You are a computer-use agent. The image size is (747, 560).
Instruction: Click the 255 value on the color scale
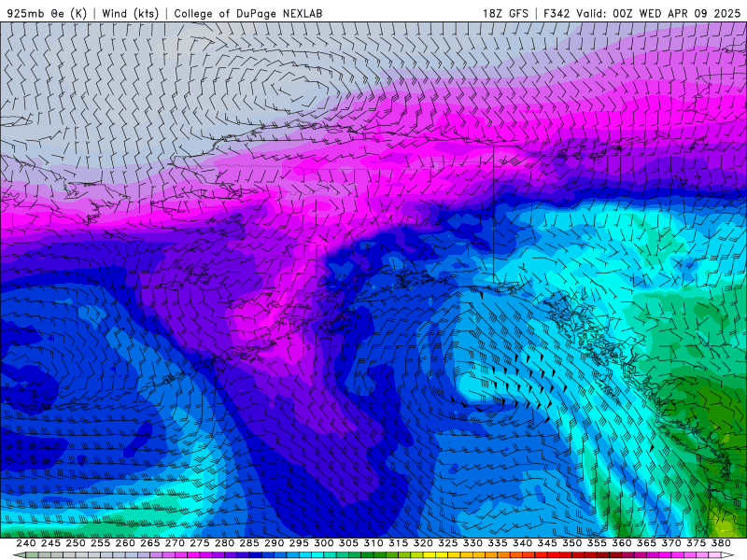[100, 543]
